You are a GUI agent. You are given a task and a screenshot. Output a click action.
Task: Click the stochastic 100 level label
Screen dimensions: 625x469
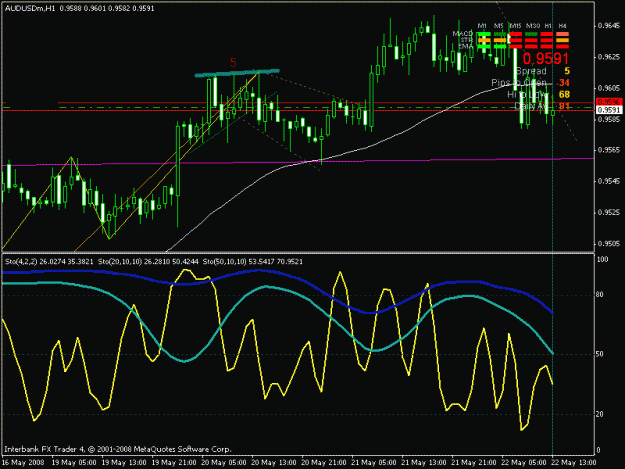pyautogui.click(x=602, y=259)
